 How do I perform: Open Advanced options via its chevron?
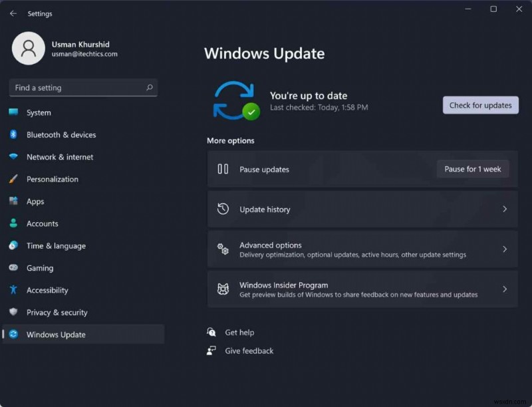point(505,249)
